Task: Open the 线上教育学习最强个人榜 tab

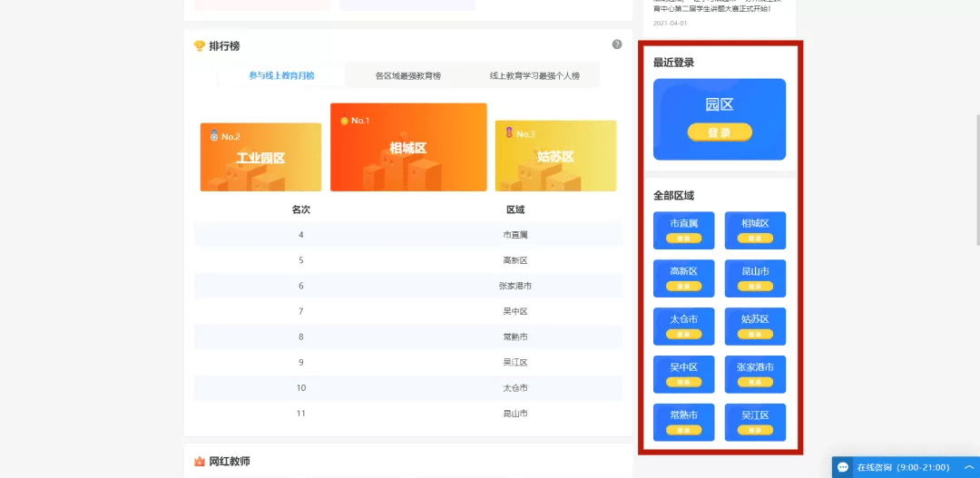Action: (x=534, y=76)
